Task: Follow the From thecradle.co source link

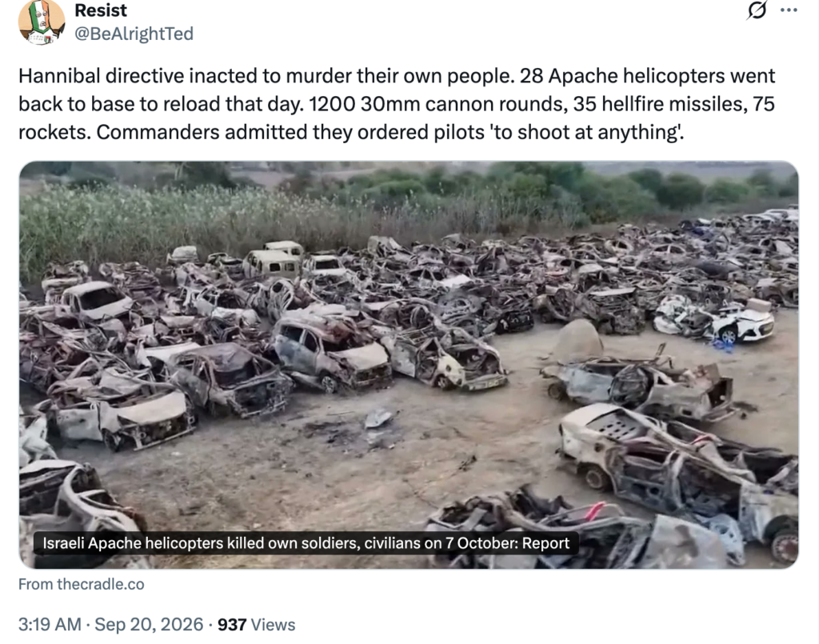Action: pos(81,584)
